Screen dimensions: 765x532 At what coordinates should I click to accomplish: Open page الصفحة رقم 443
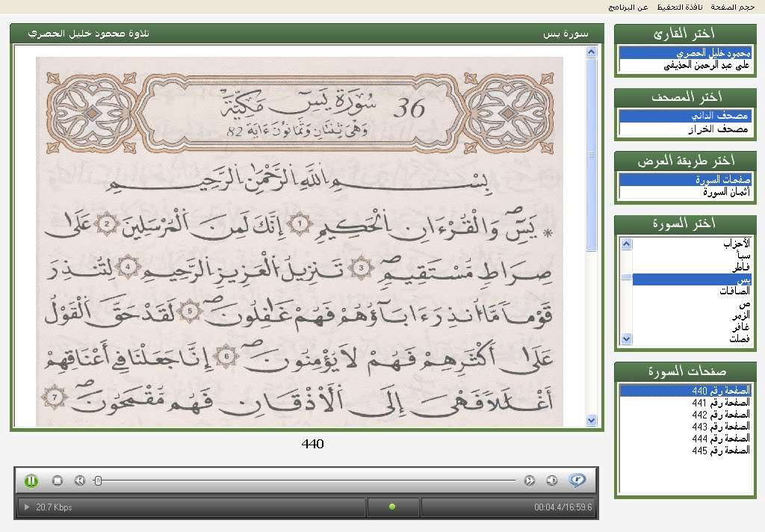tap(685, 427)
